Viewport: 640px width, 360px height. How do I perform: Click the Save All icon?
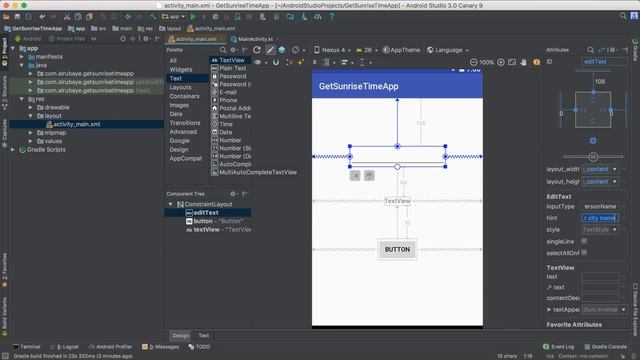[x=17, y=17]
